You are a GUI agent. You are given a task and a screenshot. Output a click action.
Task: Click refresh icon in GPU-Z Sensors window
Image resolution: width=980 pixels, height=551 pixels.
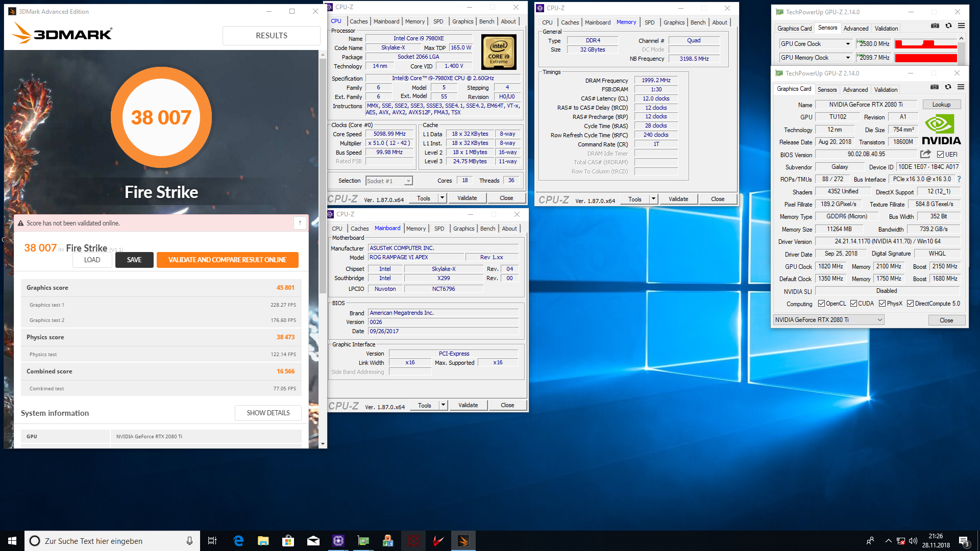(948, 26)
